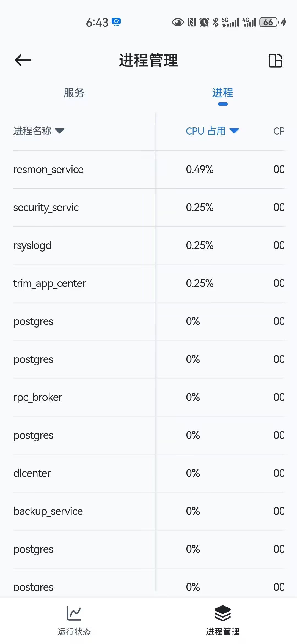
Task: Tap the NFC status bar icon
Action: 192,22
